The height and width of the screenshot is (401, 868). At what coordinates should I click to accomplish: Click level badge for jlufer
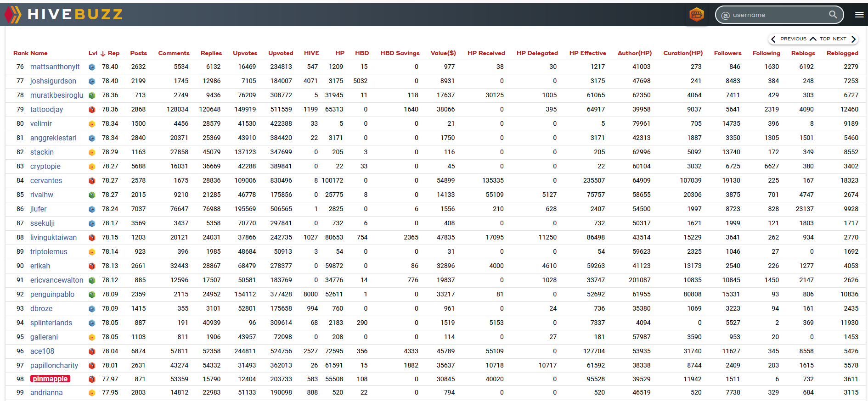[92, 209]
